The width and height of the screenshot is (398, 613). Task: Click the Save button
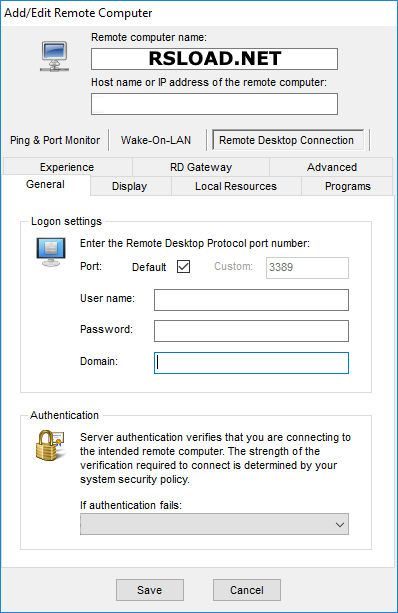point(150,590)
